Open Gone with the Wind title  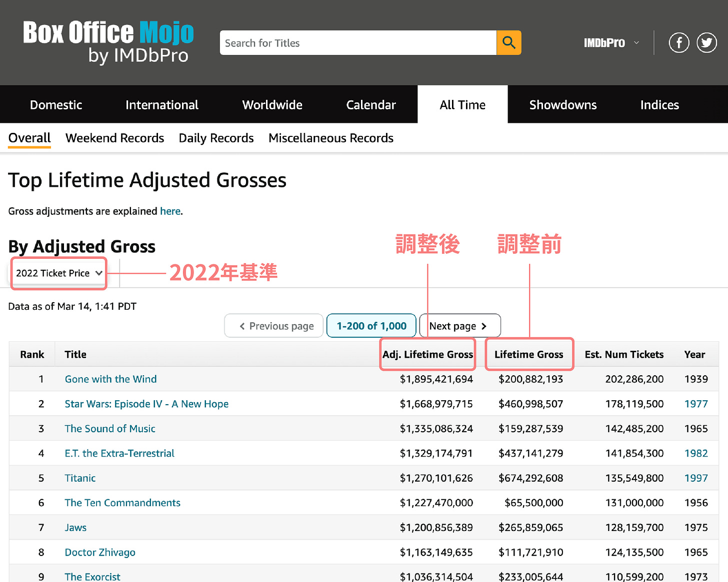point(110,379)
